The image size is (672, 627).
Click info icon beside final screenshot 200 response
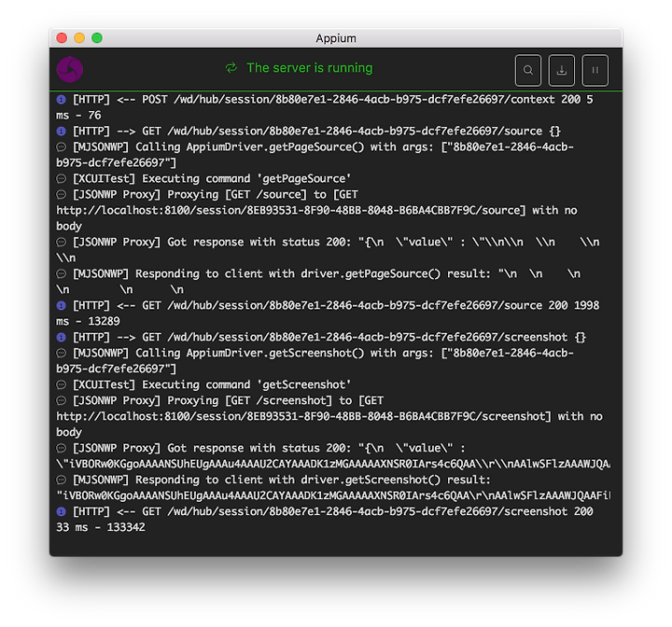(x=62, y=511)
